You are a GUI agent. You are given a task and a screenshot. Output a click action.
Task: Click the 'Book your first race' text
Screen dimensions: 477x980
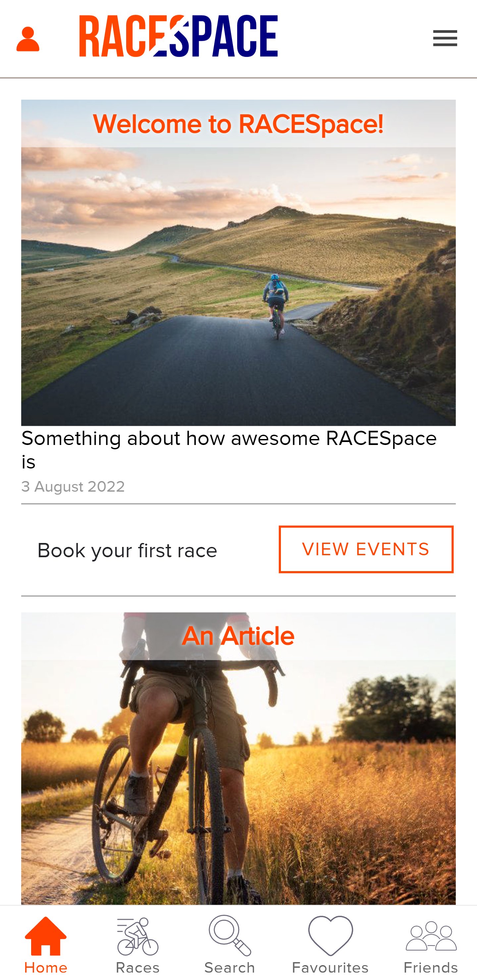coord(127,551)
